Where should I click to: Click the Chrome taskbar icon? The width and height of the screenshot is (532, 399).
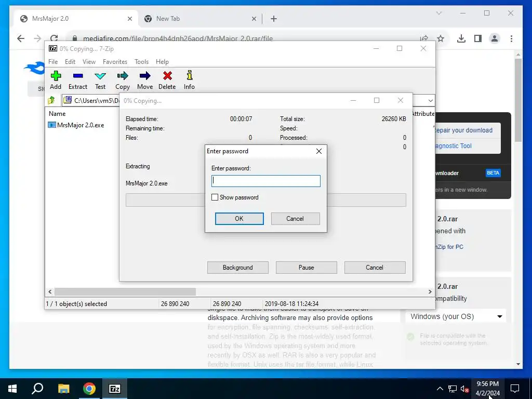coord(89,389)
